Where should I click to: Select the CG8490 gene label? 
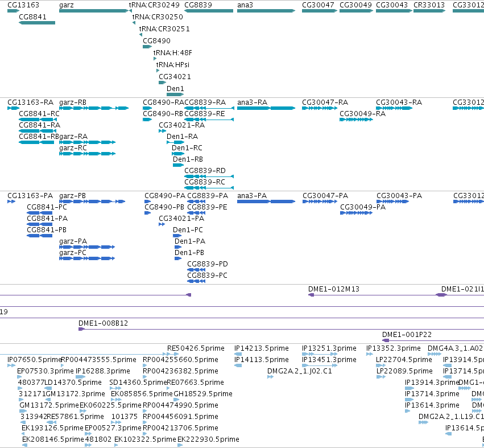156,41
